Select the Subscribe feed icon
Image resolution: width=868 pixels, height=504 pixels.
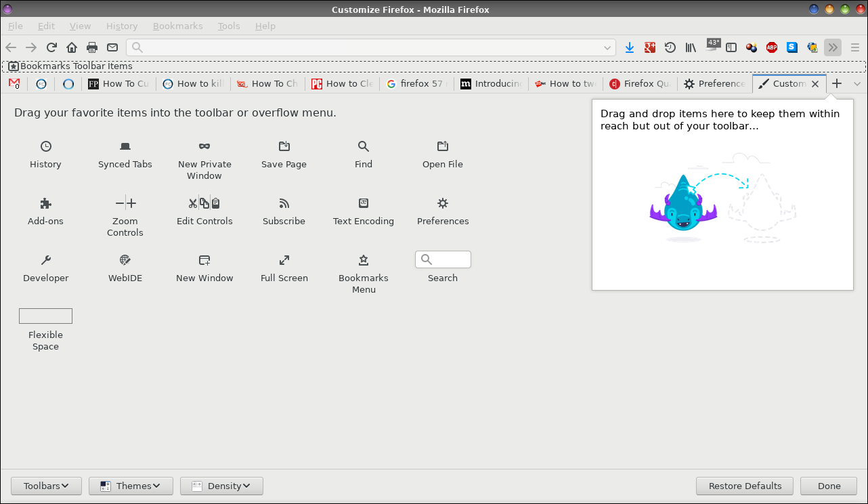(284, 203)
